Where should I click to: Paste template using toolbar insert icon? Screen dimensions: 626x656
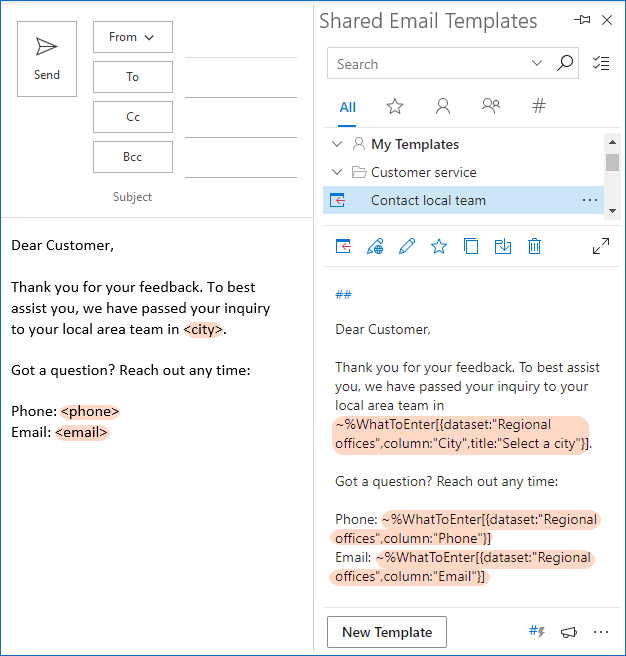pos(343,246)
